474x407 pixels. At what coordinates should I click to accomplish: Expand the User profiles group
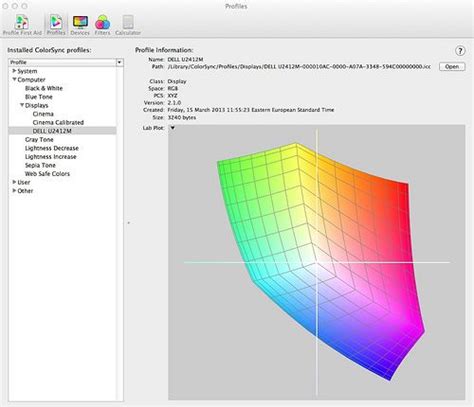(14, 182)
